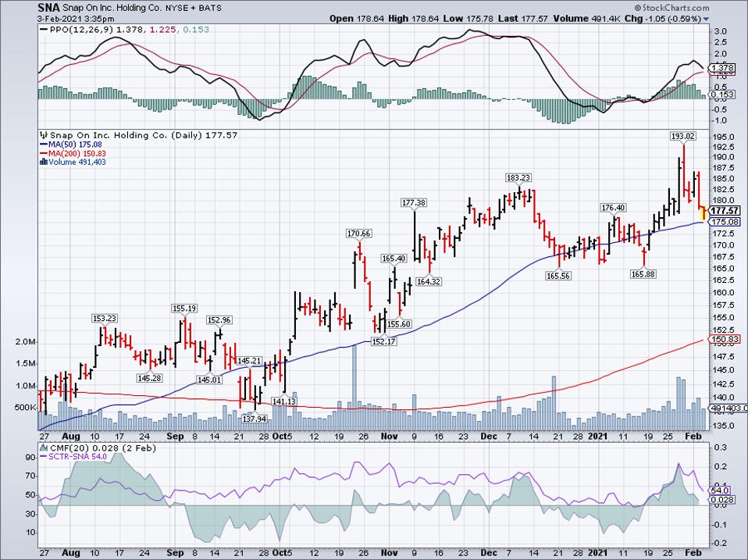Click the 155.60 price label

(x=399, y=324)
